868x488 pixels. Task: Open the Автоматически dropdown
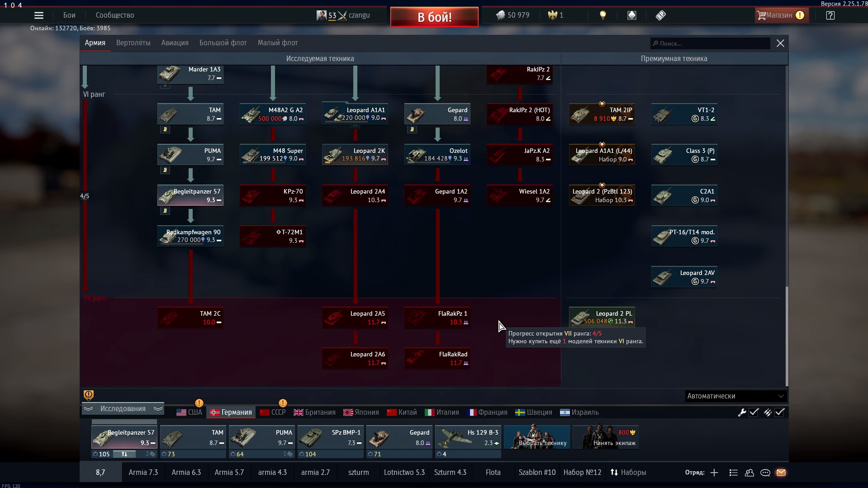[x=735, y=396]
